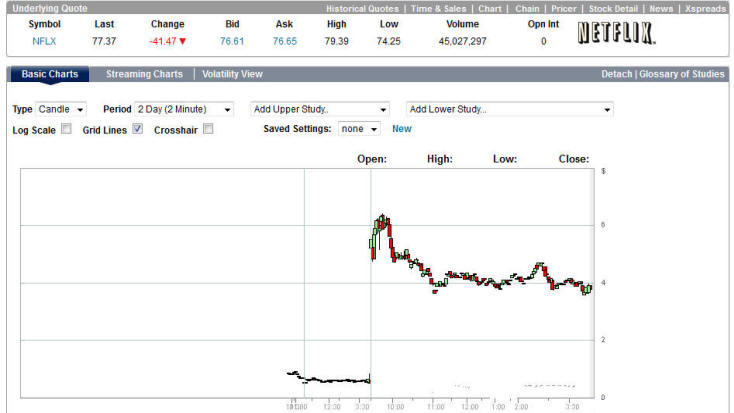Screen dimensions: 734x413
Task: Switch to Volatility View tab
Action: 232,74
